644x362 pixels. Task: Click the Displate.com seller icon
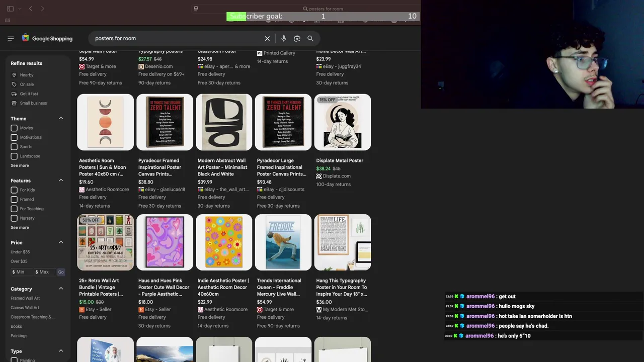point(319,176)
